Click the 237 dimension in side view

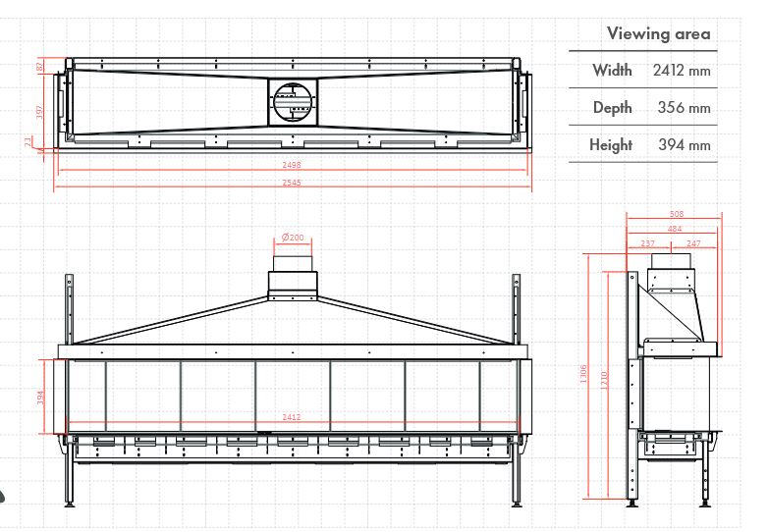[647, 242]
